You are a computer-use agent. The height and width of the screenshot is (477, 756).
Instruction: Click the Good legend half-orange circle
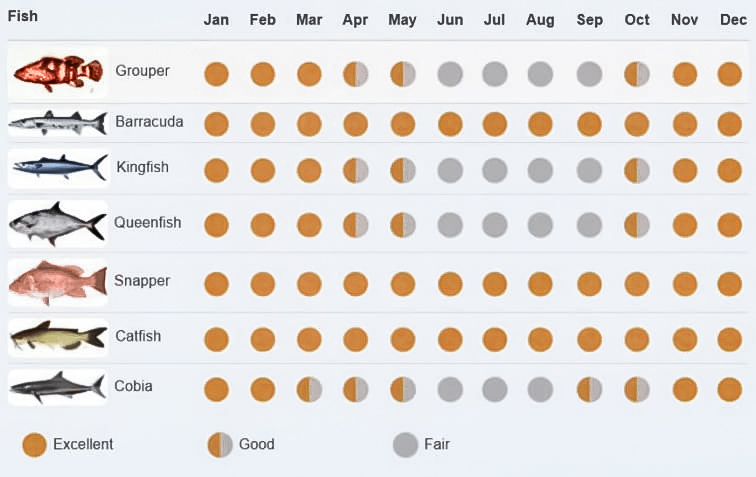point(220,445)
